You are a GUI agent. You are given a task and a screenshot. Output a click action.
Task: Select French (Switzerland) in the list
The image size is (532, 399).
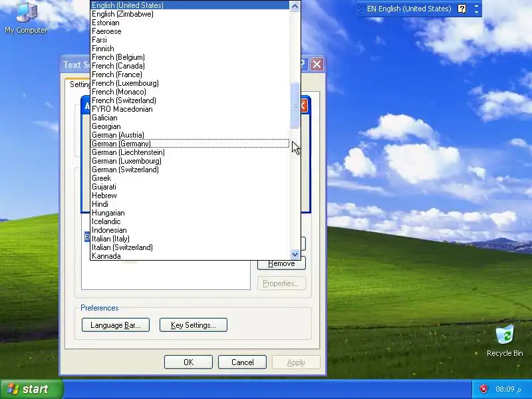(x=190, y=100)
